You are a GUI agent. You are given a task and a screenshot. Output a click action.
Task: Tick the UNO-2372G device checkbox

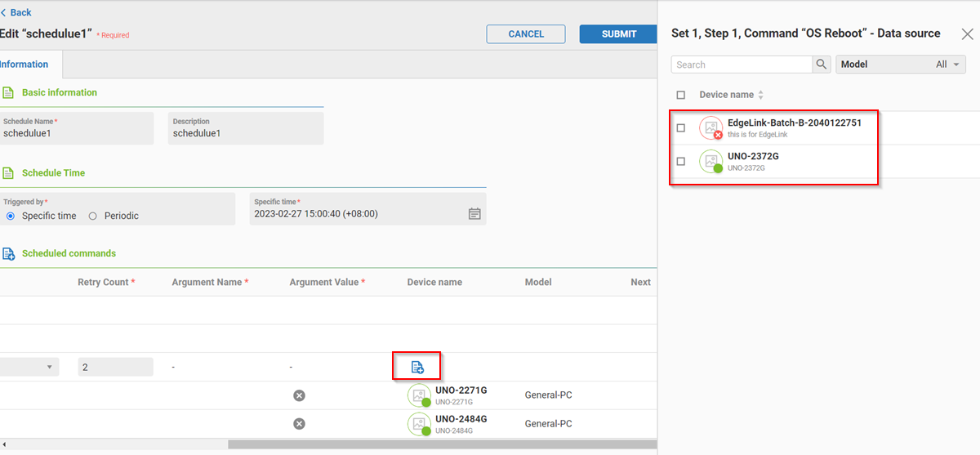(x=681, y=162)
